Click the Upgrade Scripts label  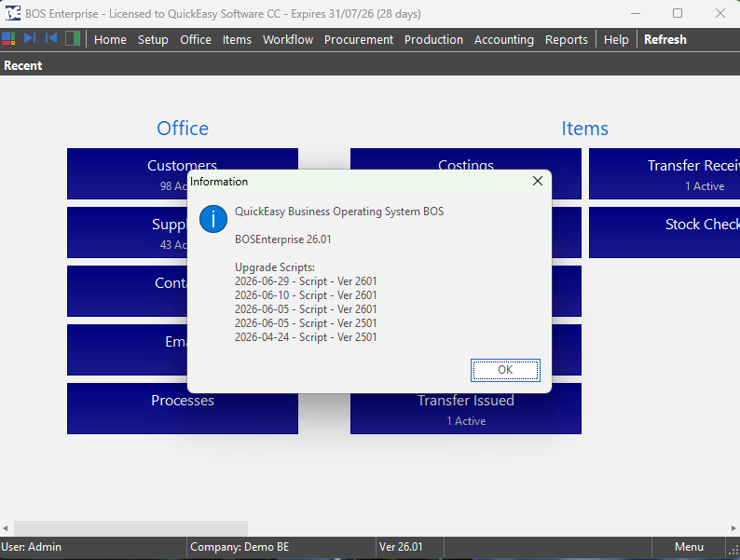(275, 267)
